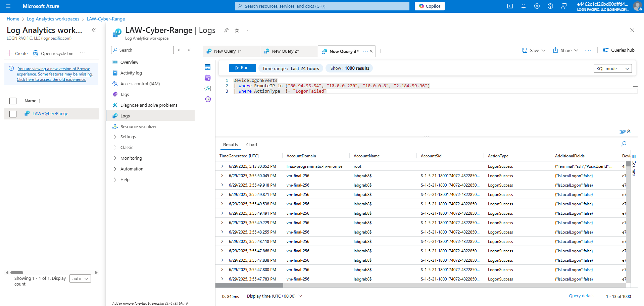Focus the resource menu Search box
This screenshot has width=644, height=306.
point(142,50)
